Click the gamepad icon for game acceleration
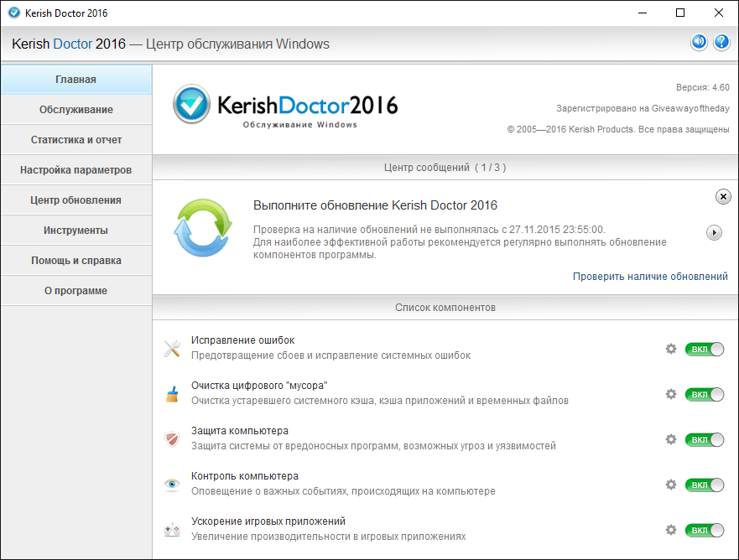The width and height of the screenshot is (739, 560). [172, 530]
